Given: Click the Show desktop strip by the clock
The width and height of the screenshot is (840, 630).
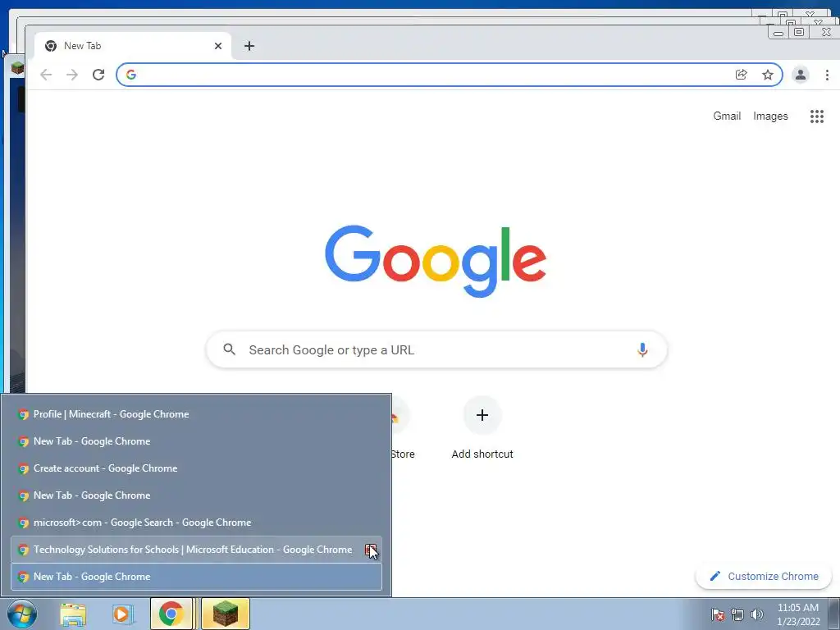Looking at the screenshot, I should [834, 614].
